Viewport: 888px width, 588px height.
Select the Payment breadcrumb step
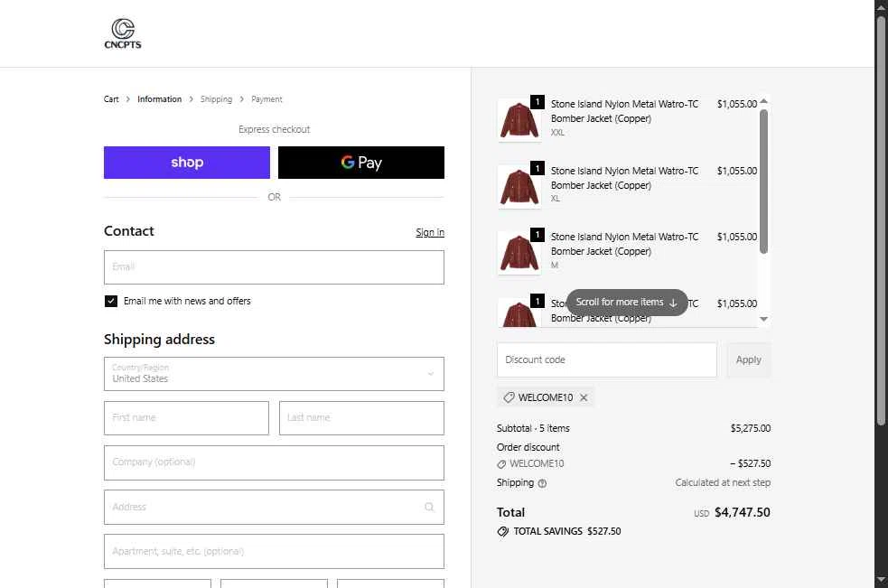pyautogui.click(x=266, y=99)
